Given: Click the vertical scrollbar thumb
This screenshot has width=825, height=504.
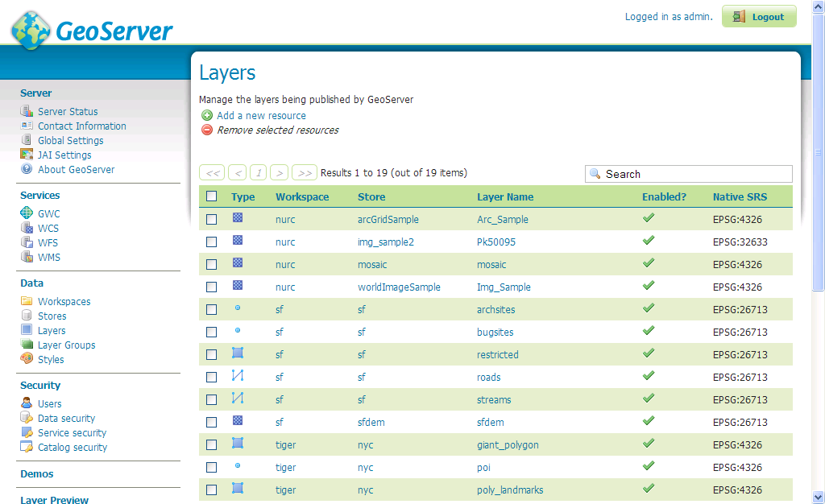Looking at the screenshot, I should (818, 152).
